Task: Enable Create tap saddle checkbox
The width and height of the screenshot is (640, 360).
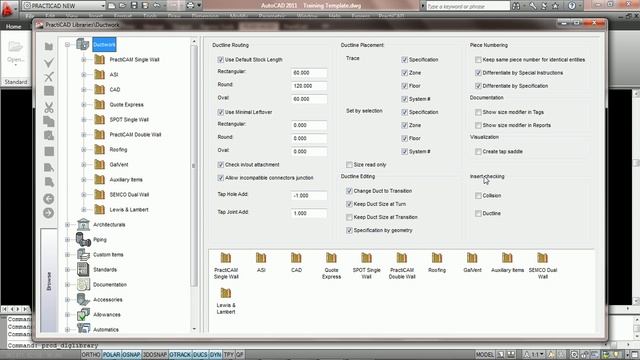Action: (x=478, y=151)
